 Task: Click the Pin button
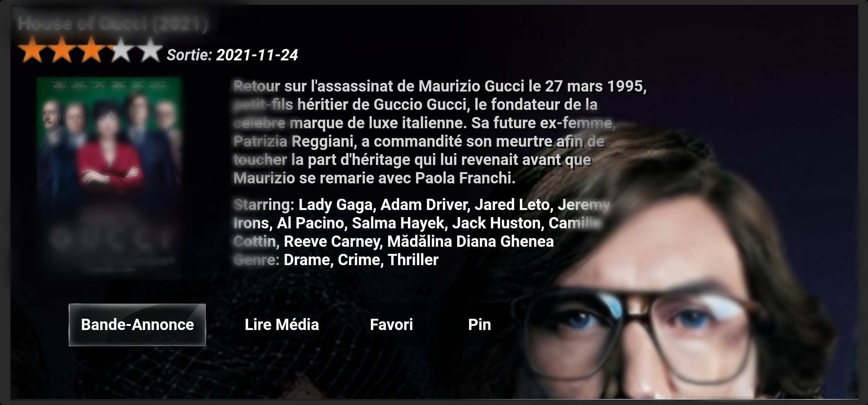pyautogui.click(x=479, y=325)
